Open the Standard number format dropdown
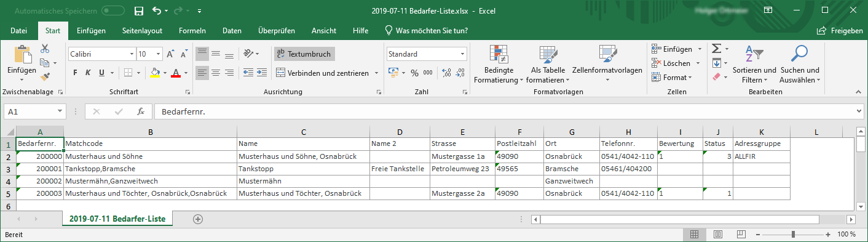The height and width of the screenshot is (242, 868). tap(464, 54)
